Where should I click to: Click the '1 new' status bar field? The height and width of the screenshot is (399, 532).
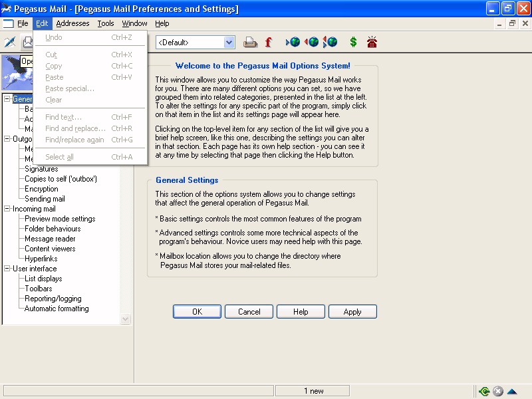313,391
